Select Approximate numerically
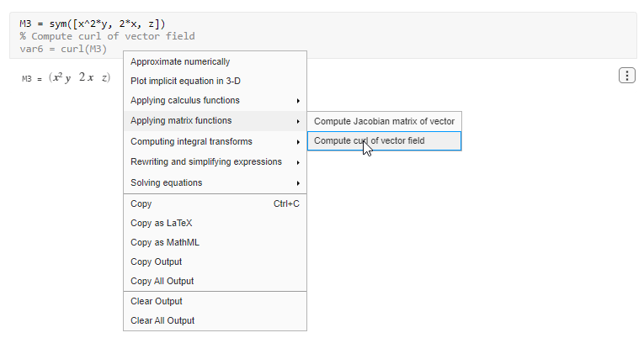Screen dimensions: 644x338 point(180,61)
